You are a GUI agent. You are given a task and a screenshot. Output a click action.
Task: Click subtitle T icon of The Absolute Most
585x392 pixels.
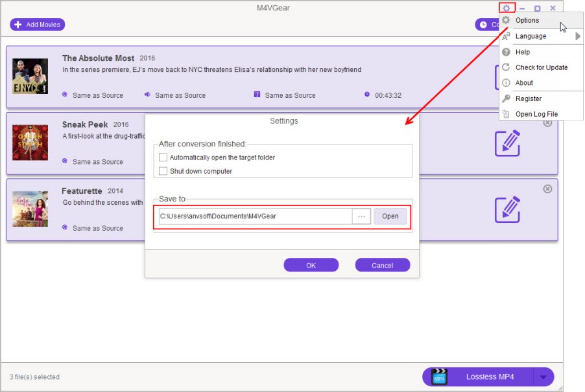point(257,95)
